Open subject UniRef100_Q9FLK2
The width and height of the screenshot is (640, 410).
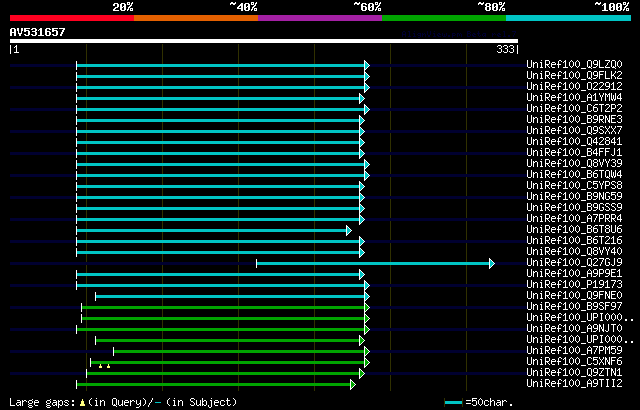[574, 75]
